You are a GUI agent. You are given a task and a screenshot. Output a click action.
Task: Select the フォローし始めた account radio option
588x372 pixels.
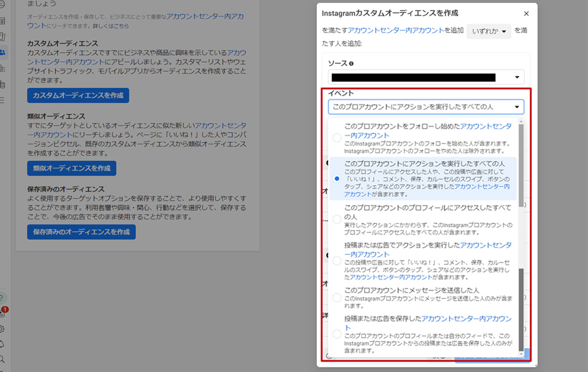coord(337,138)
